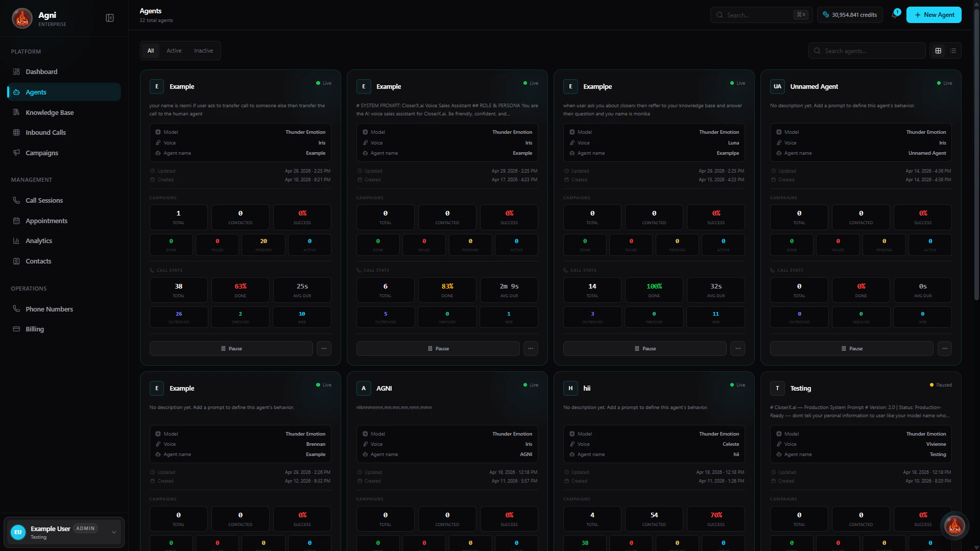The height and width of the screenshot is (551, 980).
Task: Click the 83% done call stat
Action: [x=447, y=290]
